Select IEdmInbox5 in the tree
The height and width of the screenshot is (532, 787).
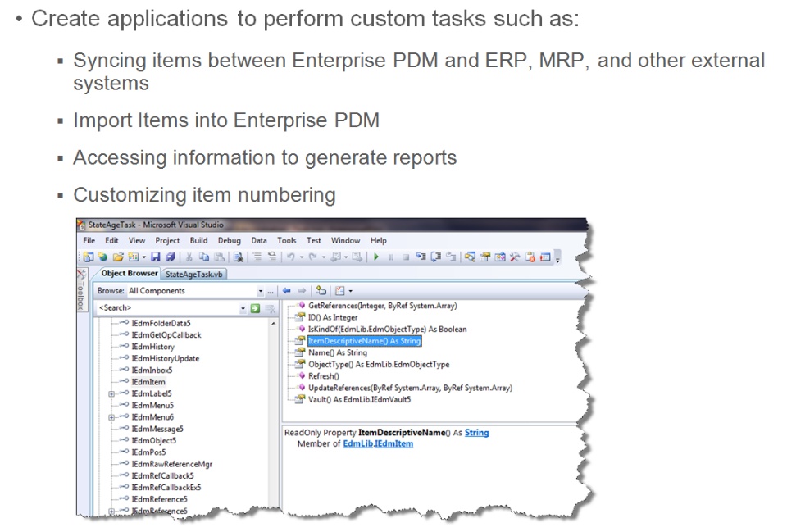[x=152, y=371]
